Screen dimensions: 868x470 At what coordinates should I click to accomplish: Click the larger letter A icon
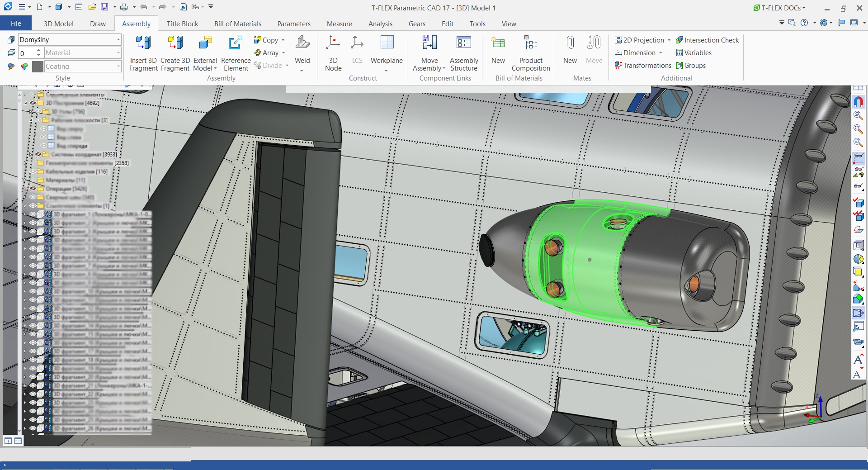858,361
